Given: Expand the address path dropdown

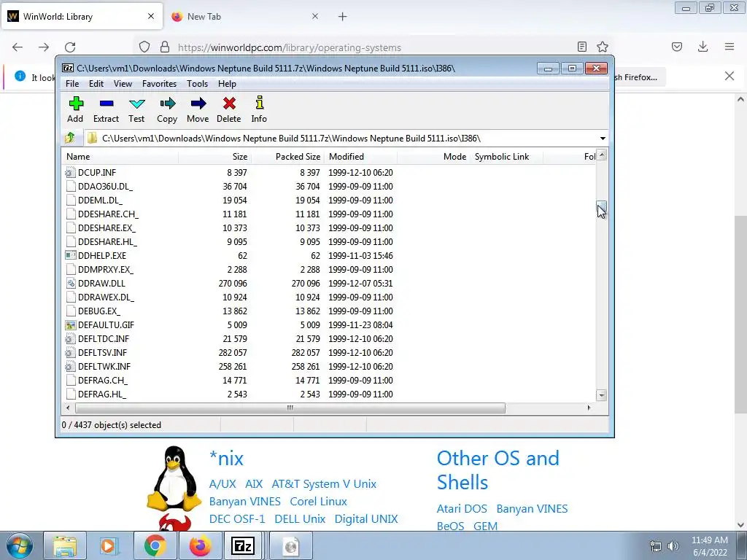Looking at the screenshot, I should click(x=603, y=138).
